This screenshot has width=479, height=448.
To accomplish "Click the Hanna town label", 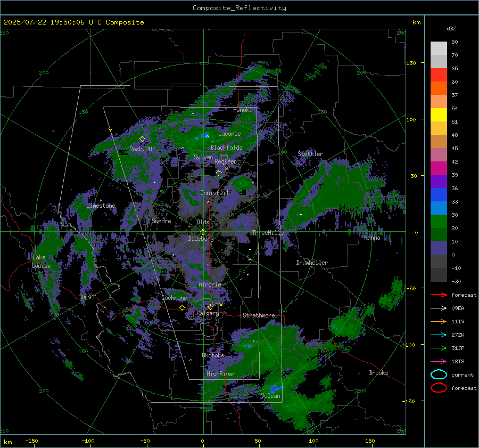I will [372, 238].
